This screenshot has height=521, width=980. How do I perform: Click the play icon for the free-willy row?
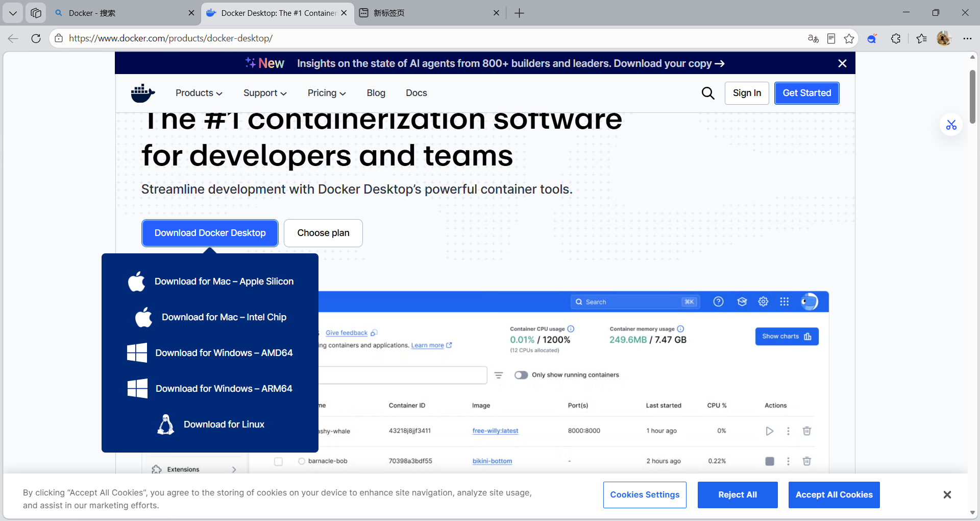pyautogui.click(x=769, y=431)
